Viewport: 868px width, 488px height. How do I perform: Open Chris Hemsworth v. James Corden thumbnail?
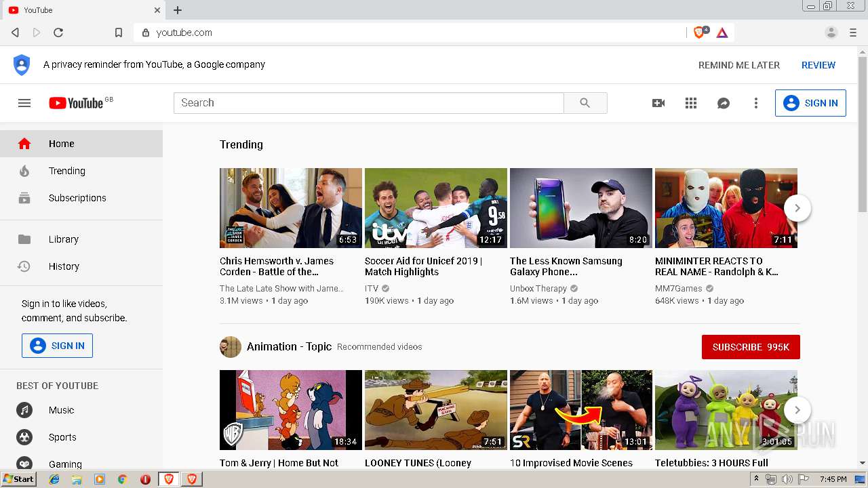[x=291, y=208]
